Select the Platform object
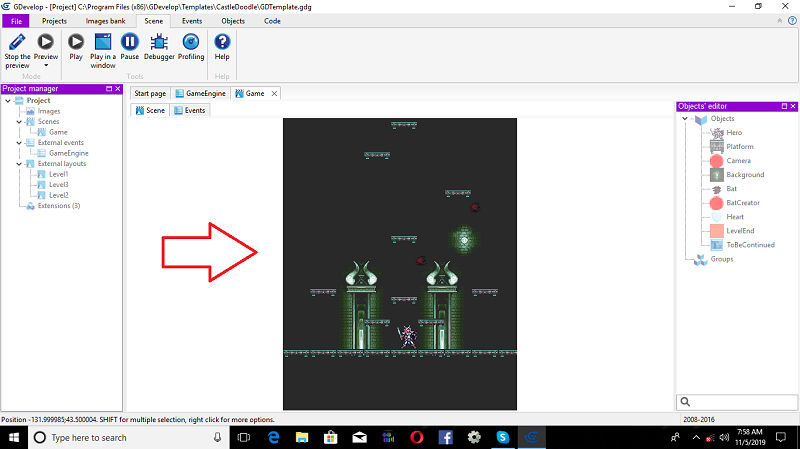The width and height of the screenshot is (800, 449). tap(739, 146)
